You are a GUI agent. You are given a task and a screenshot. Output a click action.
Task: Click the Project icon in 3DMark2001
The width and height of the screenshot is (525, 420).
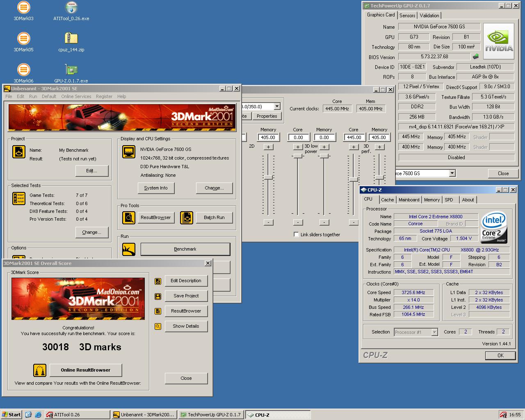click(x=19, y=152)
